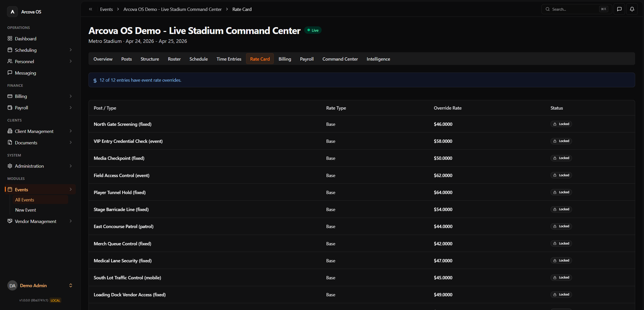
Task: Click the Scheduling calendar icon
Action: [x=10, y=50]
